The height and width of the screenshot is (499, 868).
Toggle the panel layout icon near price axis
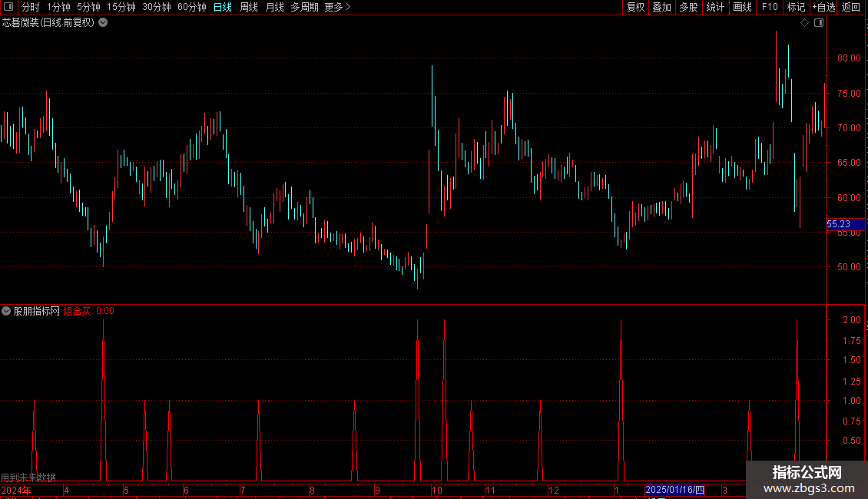(819, 23)
